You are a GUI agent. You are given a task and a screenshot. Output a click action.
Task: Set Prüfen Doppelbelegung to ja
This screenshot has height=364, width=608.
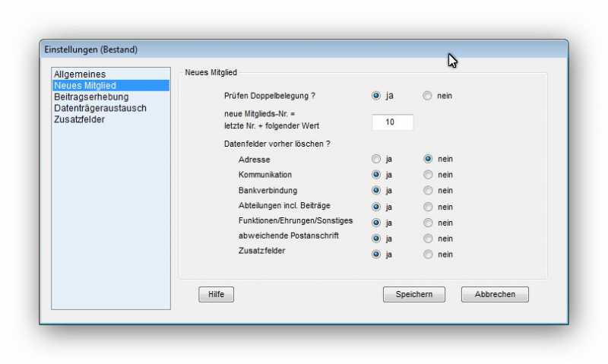376,97
